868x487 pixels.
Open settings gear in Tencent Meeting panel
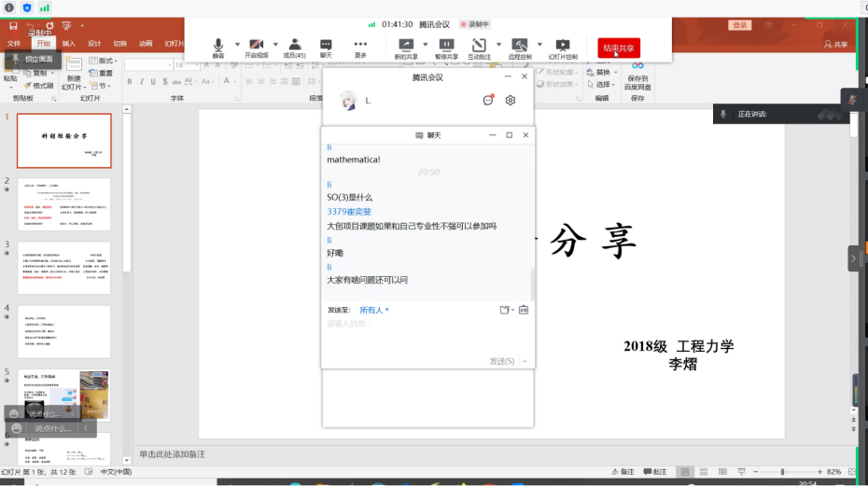click(x=511, y=101)
